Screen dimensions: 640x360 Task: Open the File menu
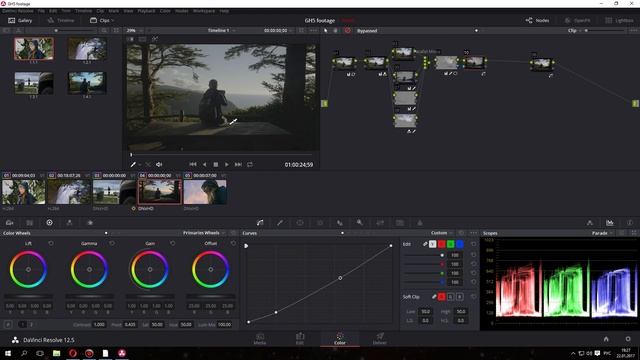pyautogui.click(x=41, y=11)
